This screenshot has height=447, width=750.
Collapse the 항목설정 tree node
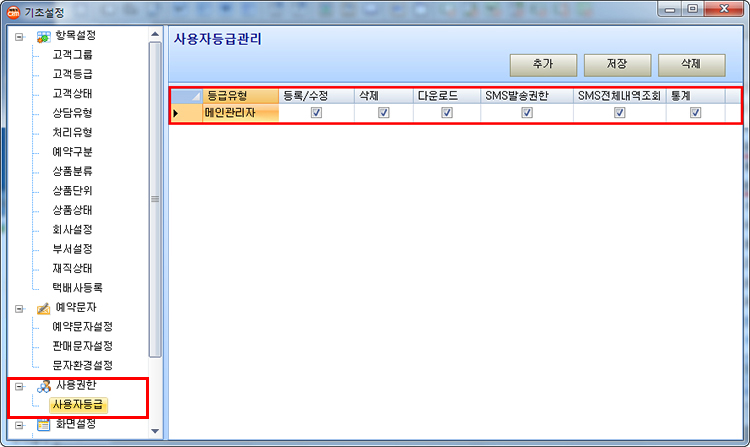[17, 36]
